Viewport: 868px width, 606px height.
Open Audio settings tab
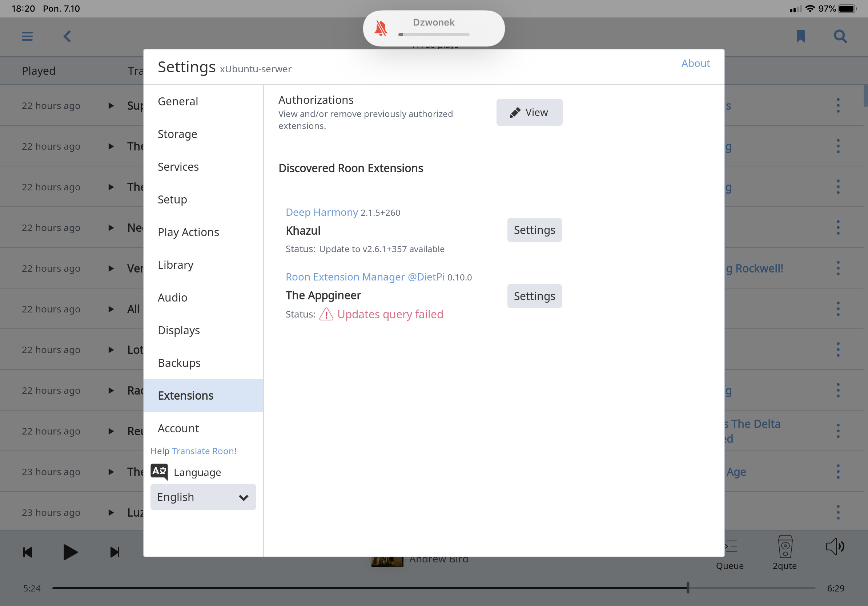click(204, 297)
